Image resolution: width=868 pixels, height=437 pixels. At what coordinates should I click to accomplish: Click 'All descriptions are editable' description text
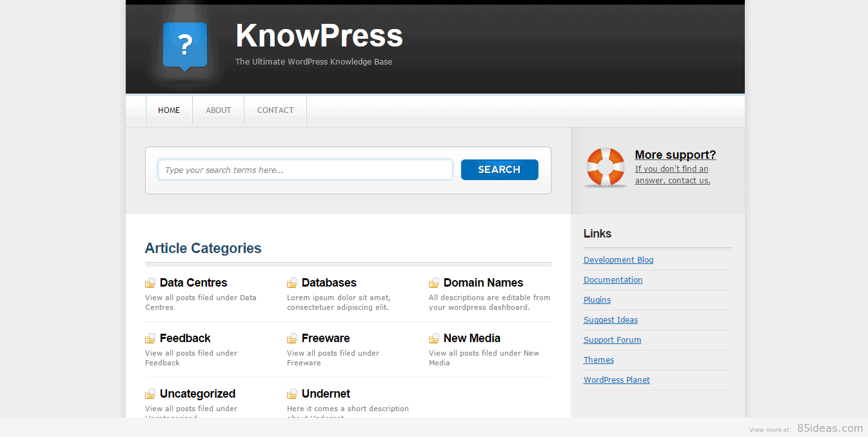[x=489, y=303]
